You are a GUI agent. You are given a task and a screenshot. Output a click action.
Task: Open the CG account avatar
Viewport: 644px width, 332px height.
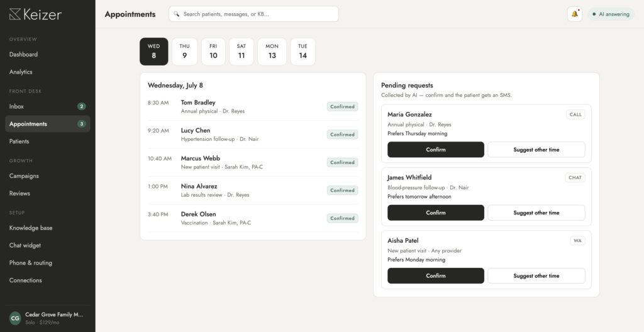(15, 318)
